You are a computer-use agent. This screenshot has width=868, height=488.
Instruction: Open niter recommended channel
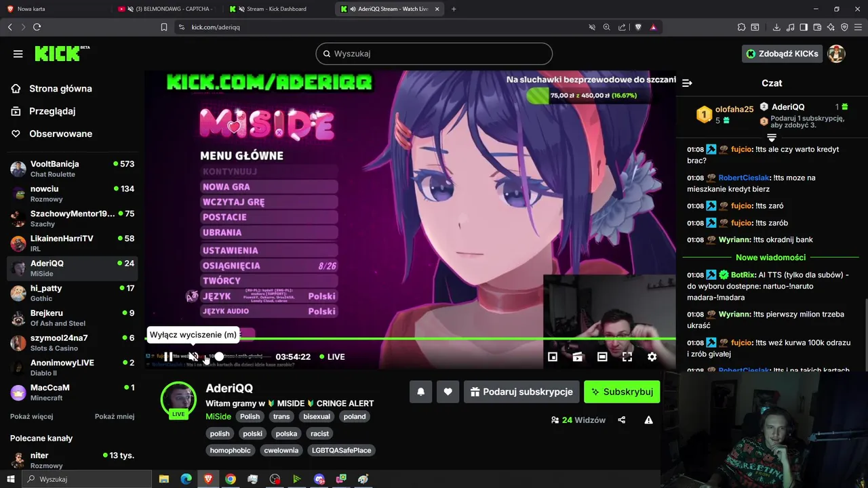[72, 460]
